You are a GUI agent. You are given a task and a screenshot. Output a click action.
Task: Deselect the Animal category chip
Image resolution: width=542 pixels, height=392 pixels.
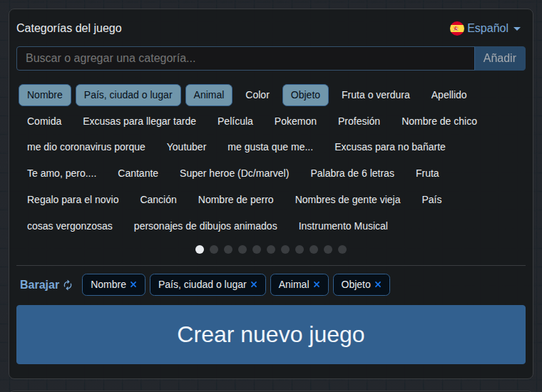209,95
